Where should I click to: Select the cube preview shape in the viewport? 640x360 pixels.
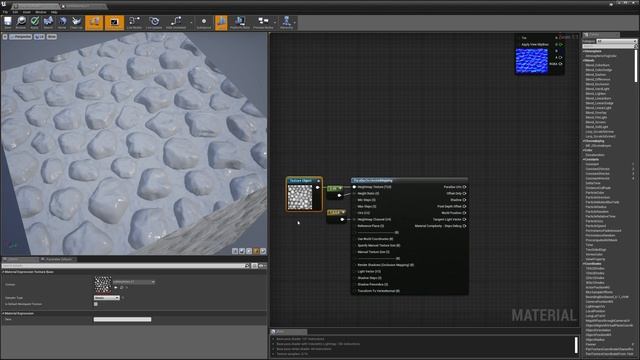click(x=256, y=251)
